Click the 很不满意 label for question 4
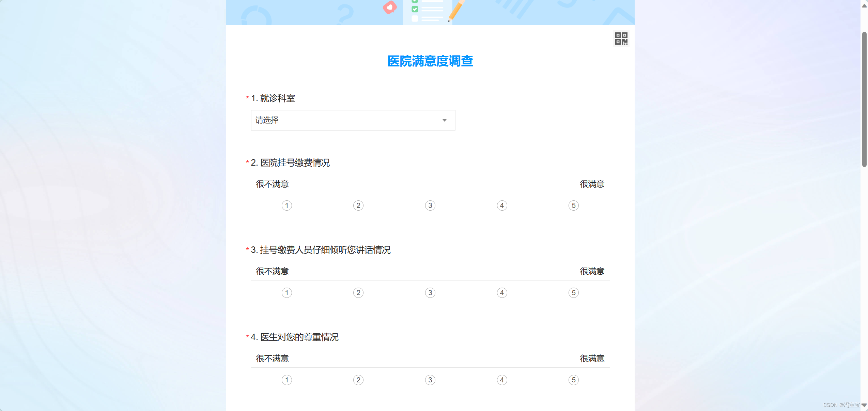 [x=272, y=359]
